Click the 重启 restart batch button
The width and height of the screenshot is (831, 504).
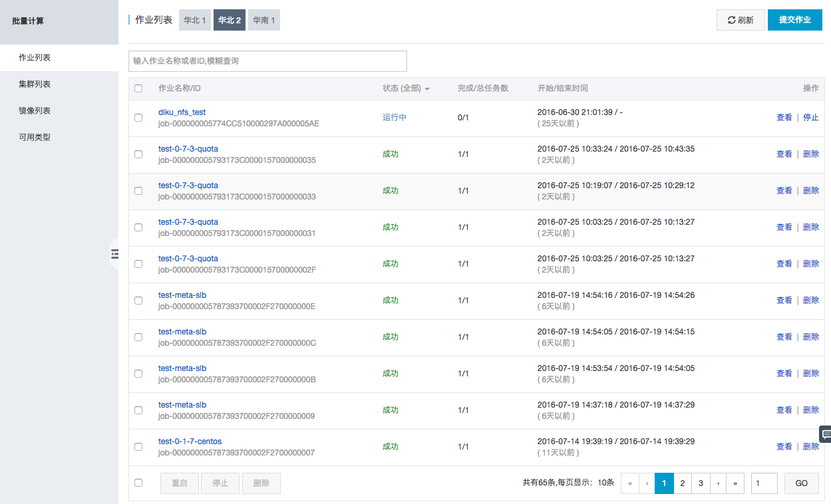[x=180, y=483]
